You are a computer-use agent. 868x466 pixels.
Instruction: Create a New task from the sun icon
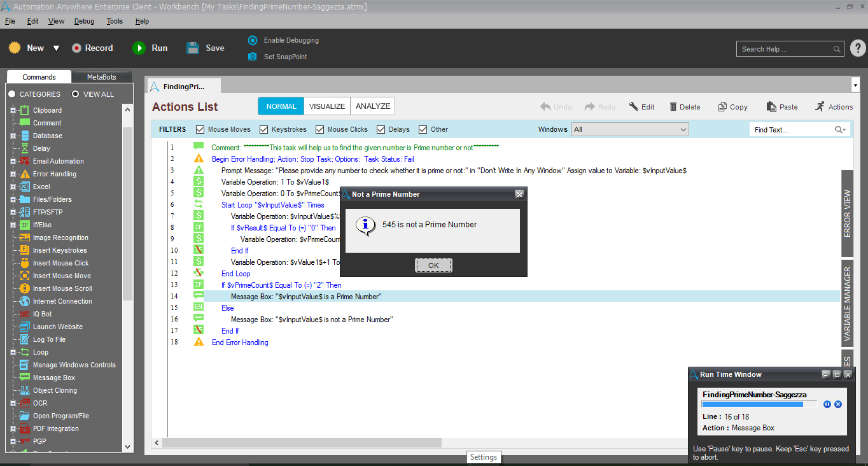click(x=15, y=48)
